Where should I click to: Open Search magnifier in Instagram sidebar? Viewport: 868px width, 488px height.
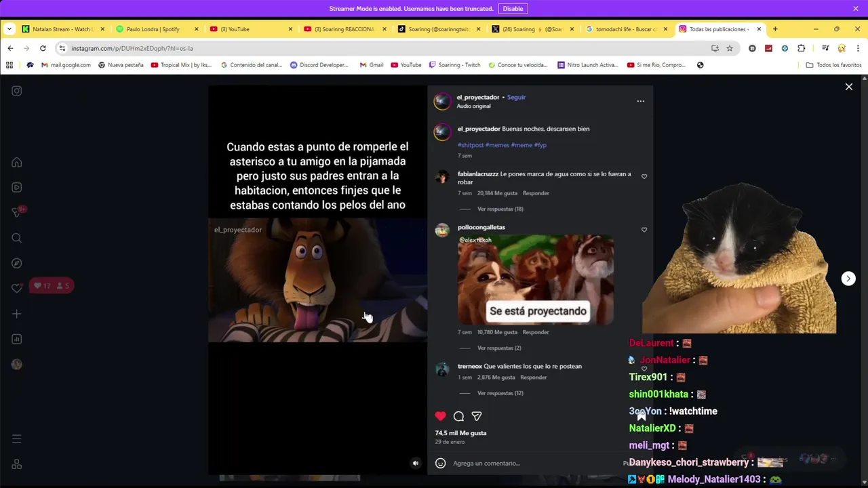pos(17,238)
